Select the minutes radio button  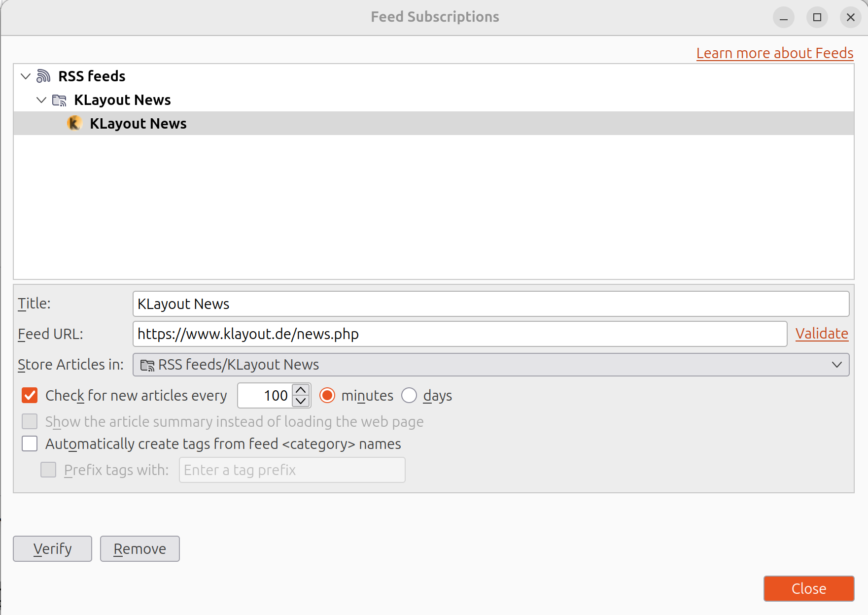tap(327, 395)
